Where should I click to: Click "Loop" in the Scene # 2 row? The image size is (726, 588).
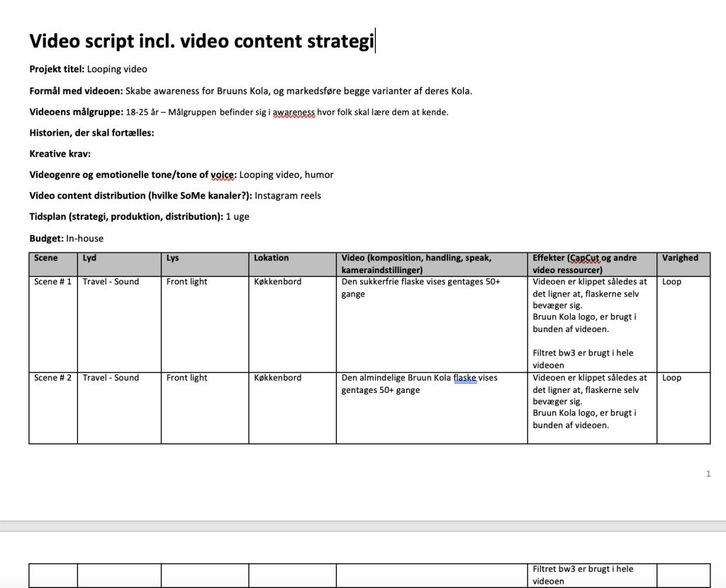click(x=671, y=377)
